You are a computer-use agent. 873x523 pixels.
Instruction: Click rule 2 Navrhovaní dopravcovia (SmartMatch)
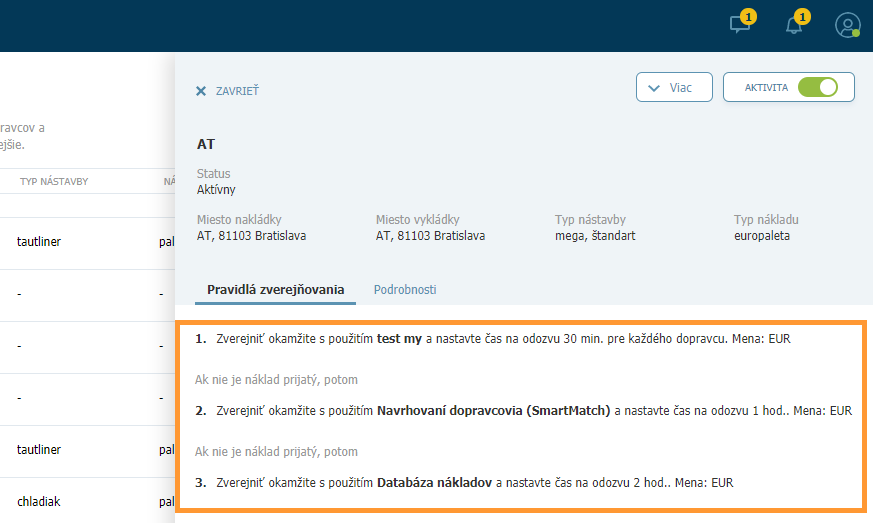pyautogui.click(x=523, y=410)
